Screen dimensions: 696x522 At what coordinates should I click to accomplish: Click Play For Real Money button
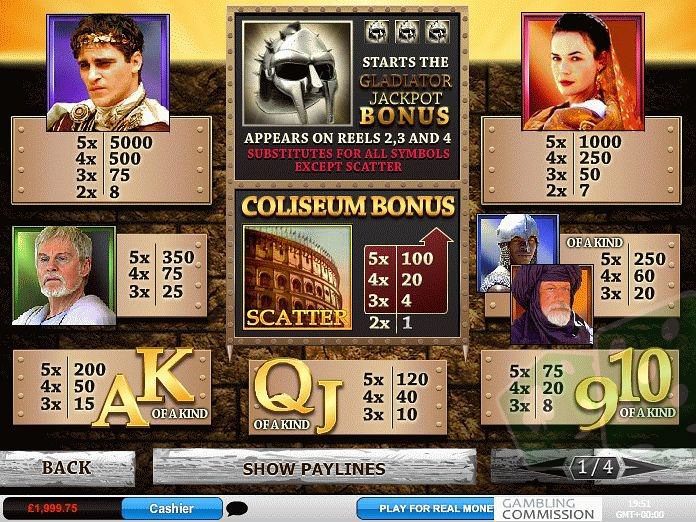(x=426, y=509)
